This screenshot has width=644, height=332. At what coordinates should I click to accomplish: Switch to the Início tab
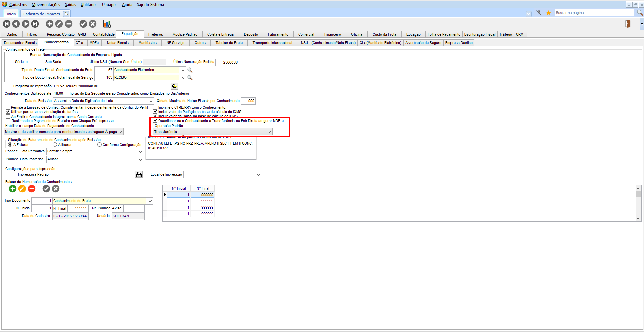[11, 14]
